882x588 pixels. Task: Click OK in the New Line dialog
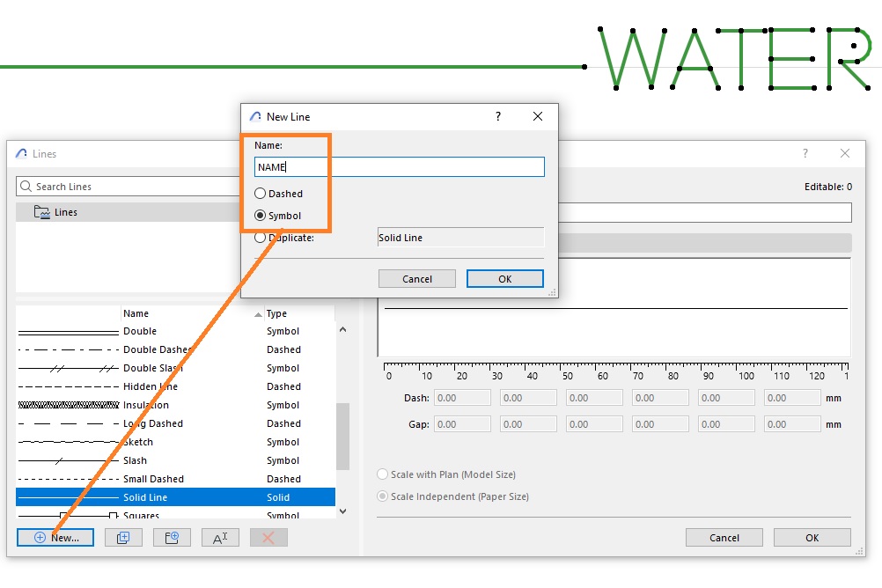pyautogui.click(x=504, y=278)
